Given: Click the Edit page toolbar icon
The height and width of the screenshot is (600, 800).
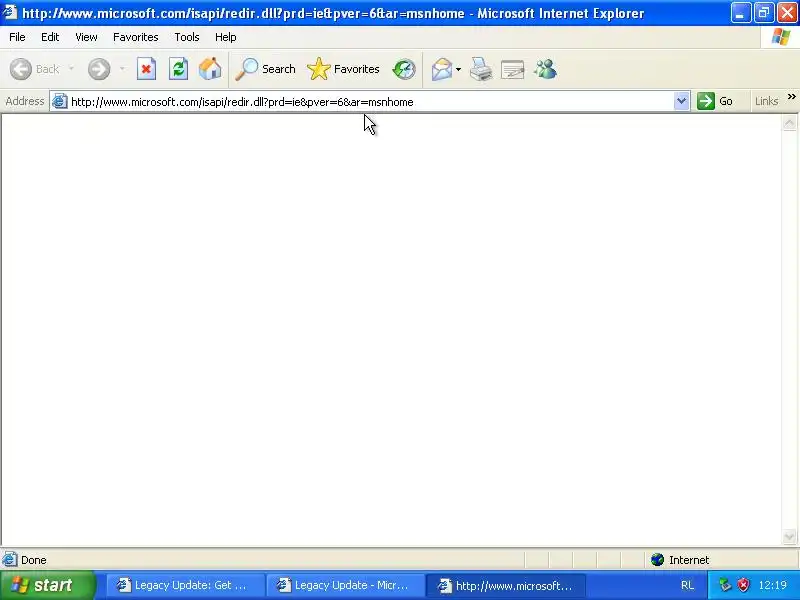Looking at the screenshot, I should pos(513,69).
